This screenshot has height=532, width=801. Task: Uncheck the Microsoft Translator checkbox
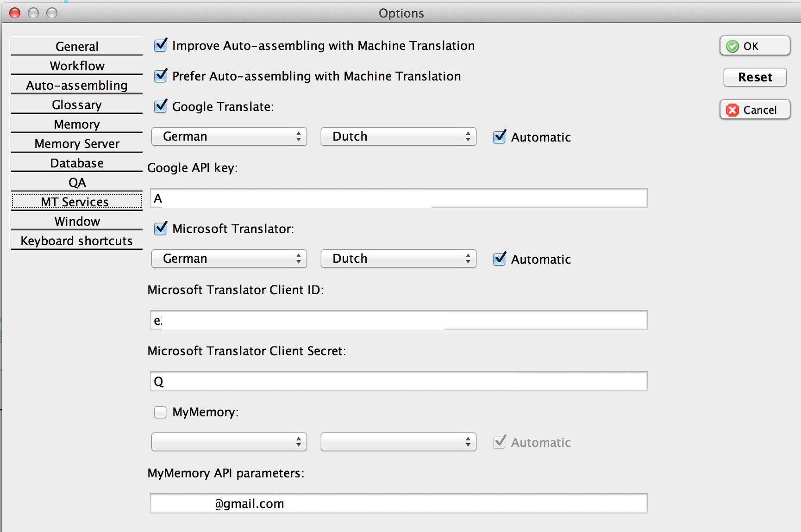coord(161,229)
